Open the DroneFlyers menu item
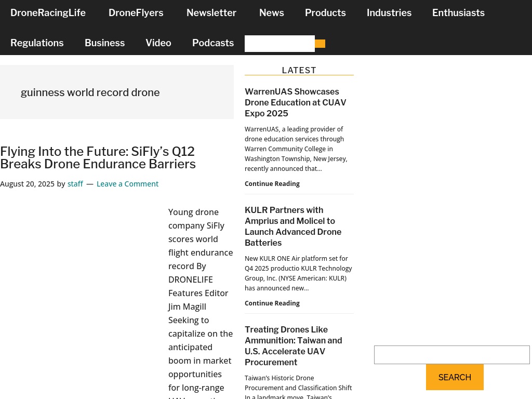 coord(136,13)
